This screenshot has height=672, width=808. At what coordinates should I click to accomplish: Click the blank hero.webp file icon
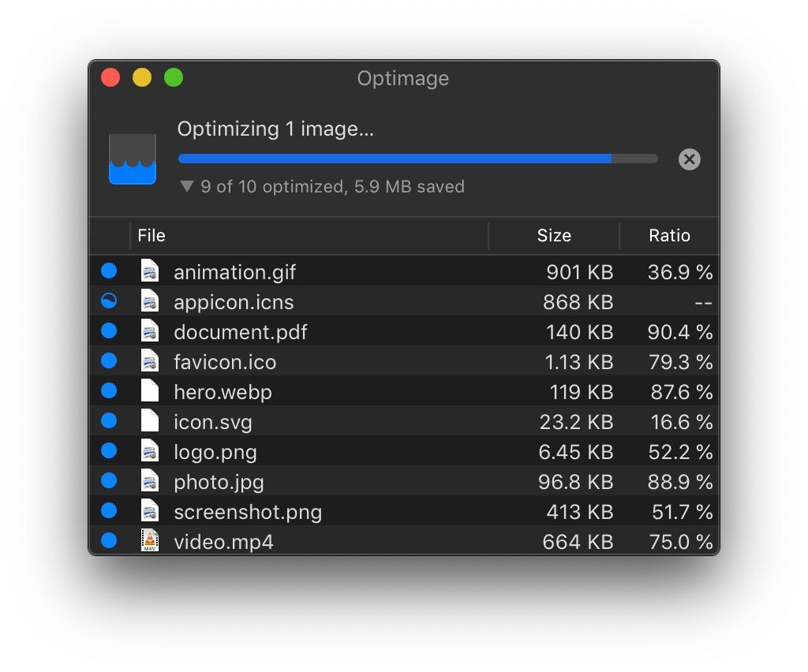(x=150, y=390)
